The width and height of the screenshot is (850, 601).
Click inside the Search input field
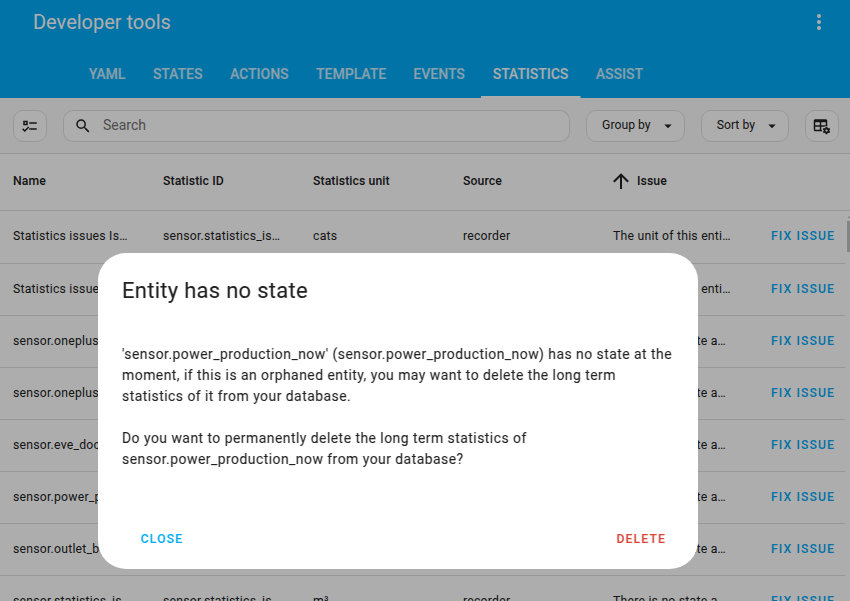[300, 126]
